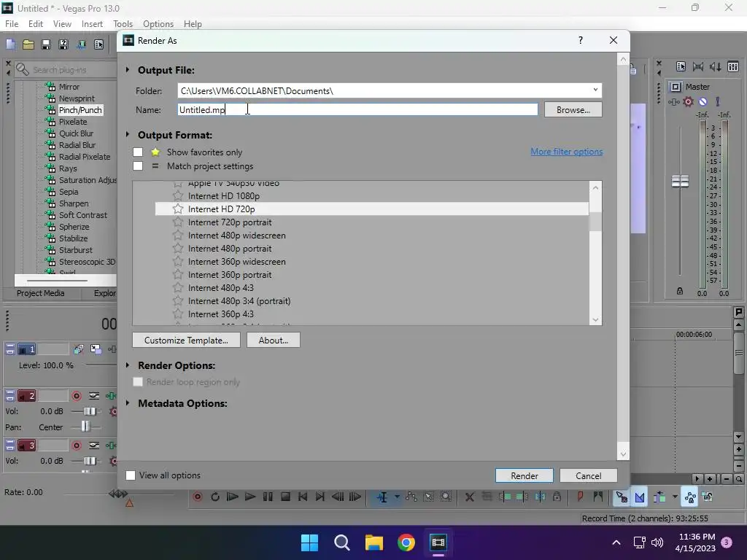Arm track 3 for record
The image size is (747, 560).
tap(76, 446)
